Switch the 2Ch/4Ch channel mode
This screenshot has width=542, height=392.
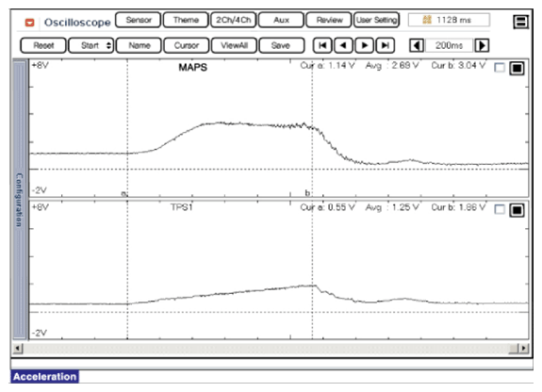click(x=234, y=20)
